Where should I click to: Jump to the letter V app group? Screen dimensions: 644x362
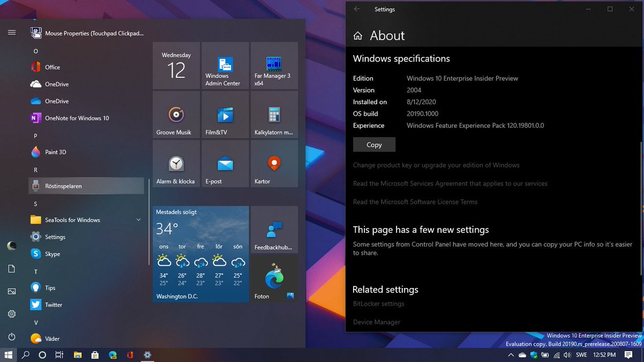pos(36,323)
